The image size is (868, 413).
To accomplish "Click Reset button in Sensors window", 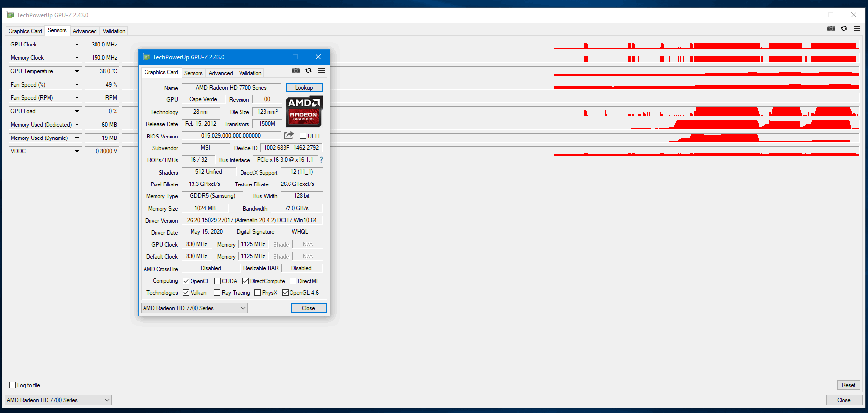I will (x=848, y=385).
